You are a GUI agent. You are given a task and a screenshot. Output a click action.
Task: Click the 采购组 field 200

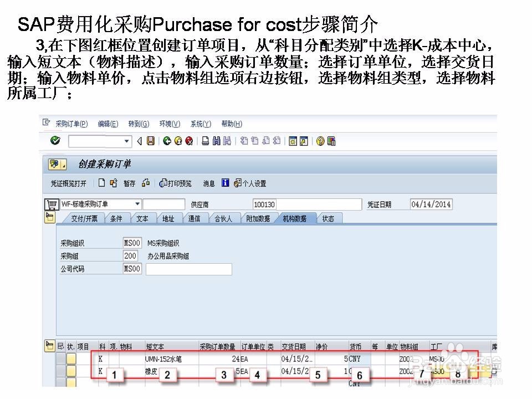[130, 256]
